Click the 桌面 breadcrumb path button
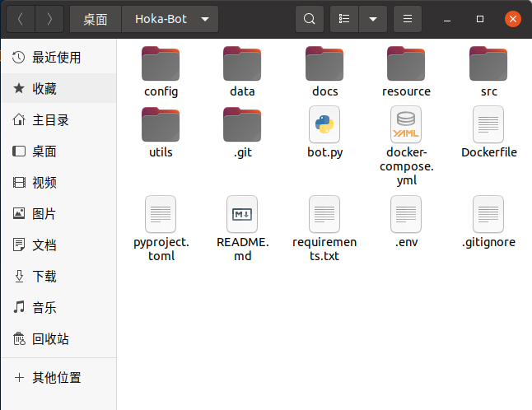The height and width of the screenshot is (410, 532). (96, 18)
